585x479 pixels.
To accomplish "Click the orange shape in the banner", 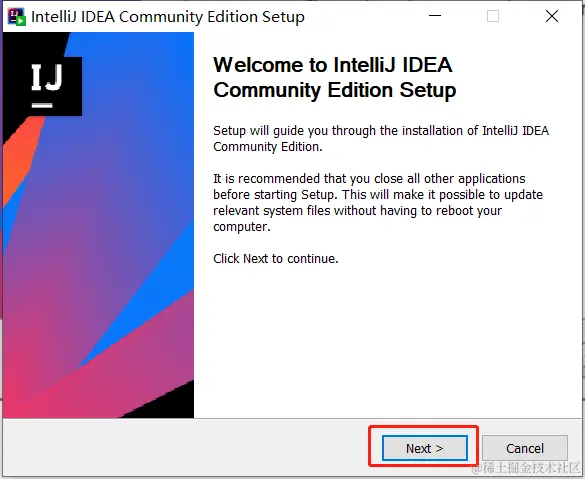I will (x=21, y=159).
